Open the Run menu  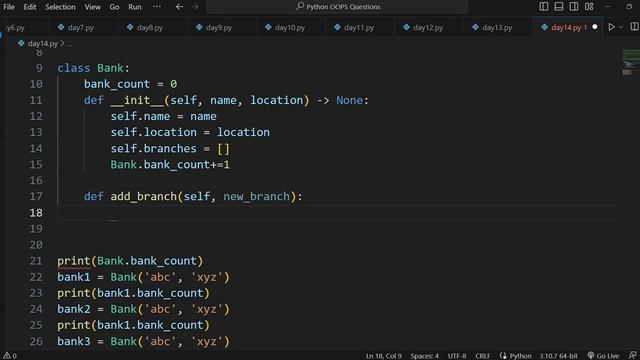[135, 7]
